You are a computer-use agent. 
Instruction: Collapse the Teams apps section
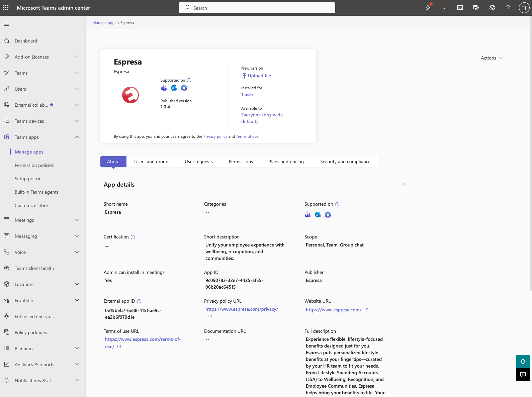(x=77, y=137)
